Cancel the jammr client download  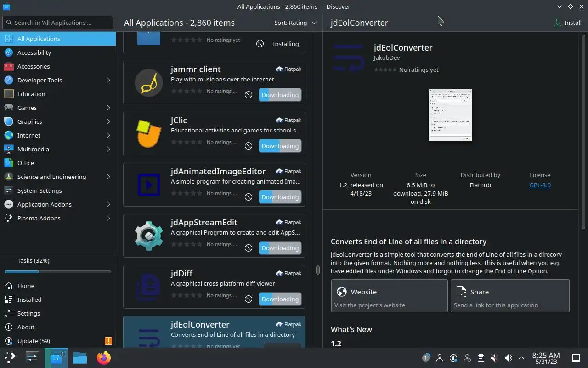point(249,95)
